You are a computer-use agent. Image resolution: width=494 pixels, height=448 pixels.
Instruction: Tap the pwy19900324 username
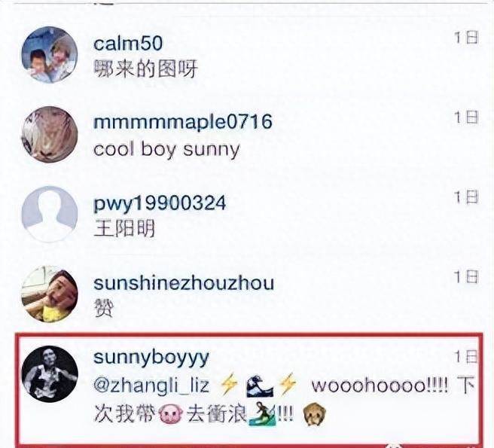pos(160,203)
